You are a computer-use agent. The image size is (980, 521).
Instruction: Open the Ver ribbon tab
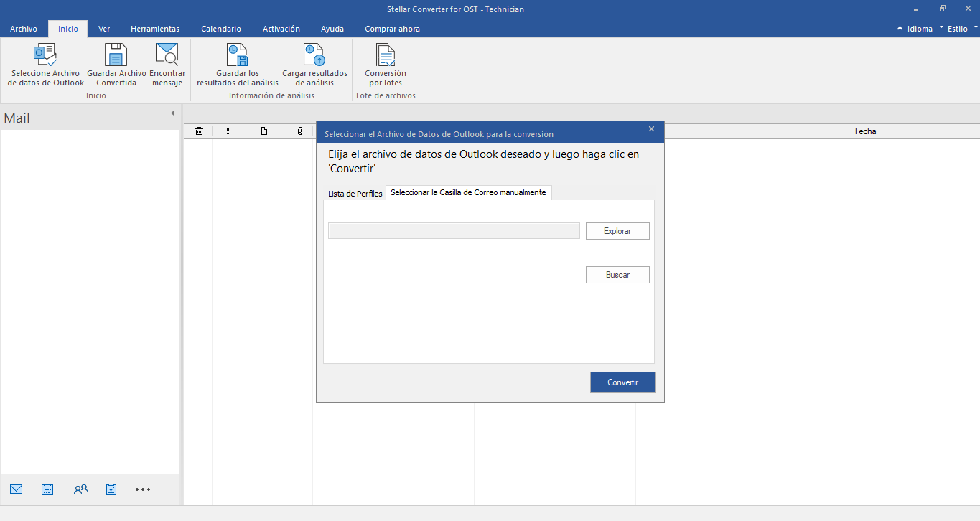click(104, 29)
